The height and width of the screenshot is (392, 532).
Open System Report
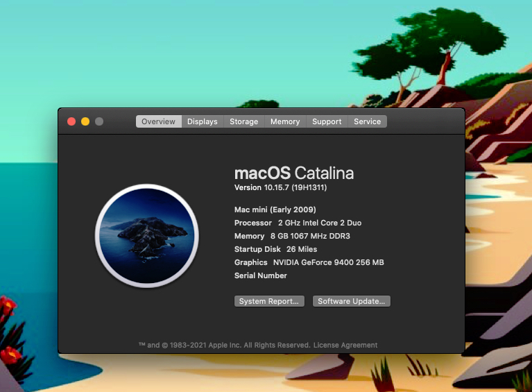pyautogui.click(x=269, y=301)
